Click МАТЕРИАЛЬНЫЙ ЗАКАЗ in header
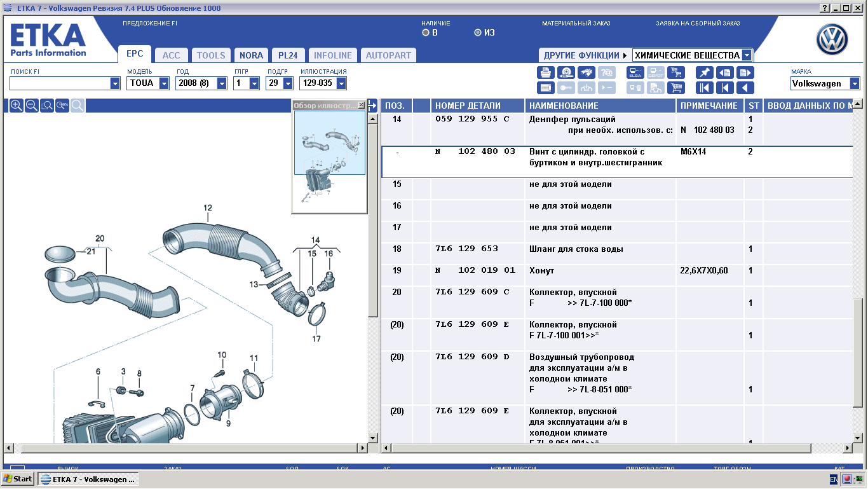 click(576, 24)
